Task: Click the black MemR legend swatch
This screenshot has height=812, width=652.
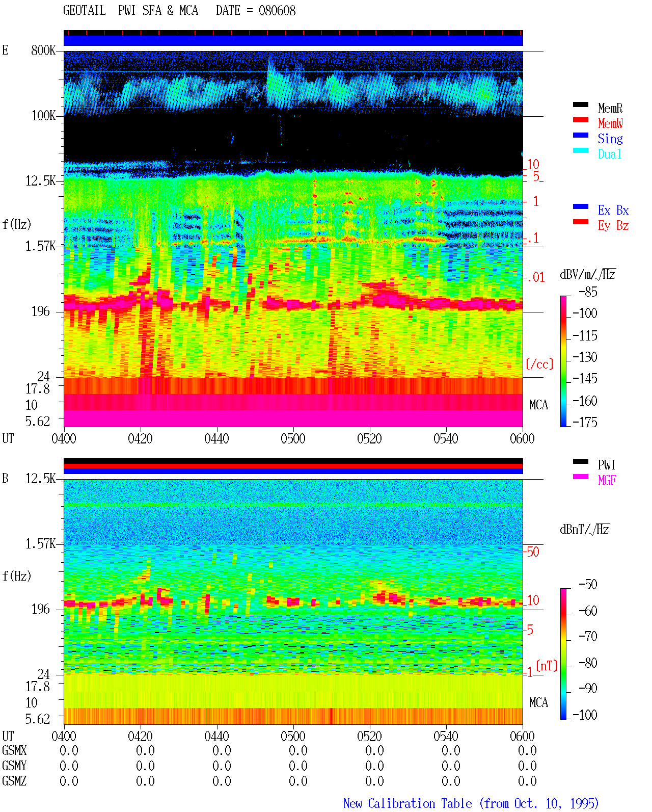Action: [x=581, y=104]
